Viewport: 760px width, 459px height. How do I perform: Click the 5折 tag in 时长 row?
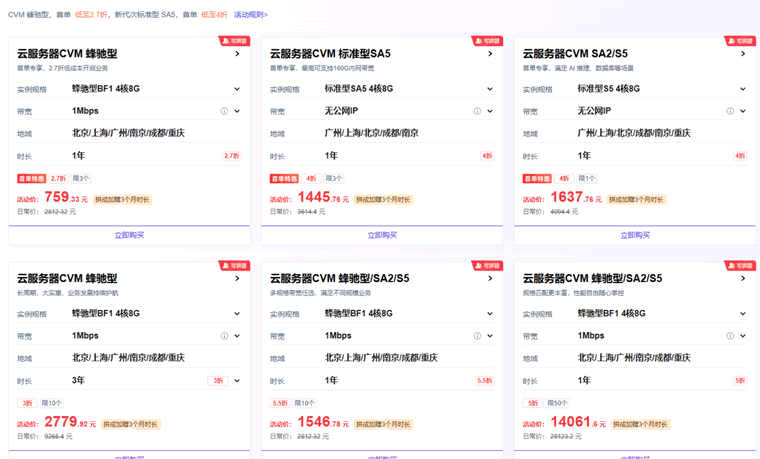coord(740,380)
